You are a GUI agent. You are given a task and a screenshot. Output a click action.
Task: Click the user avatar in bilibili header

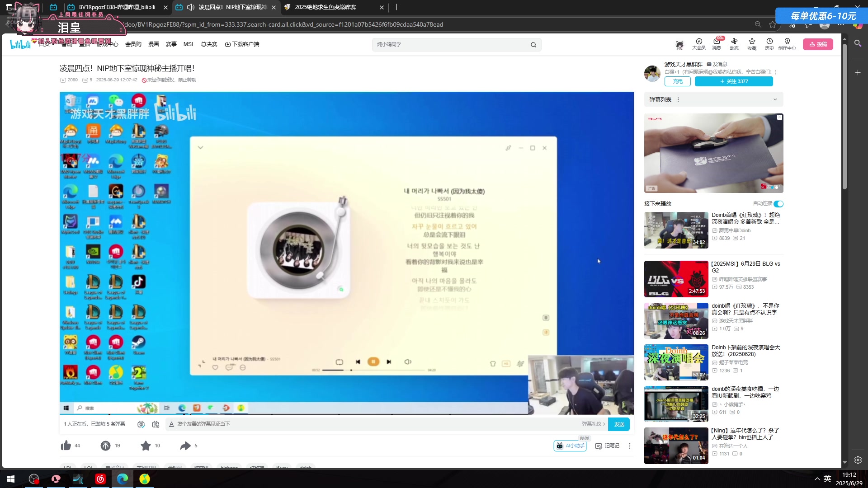(679, 44)
